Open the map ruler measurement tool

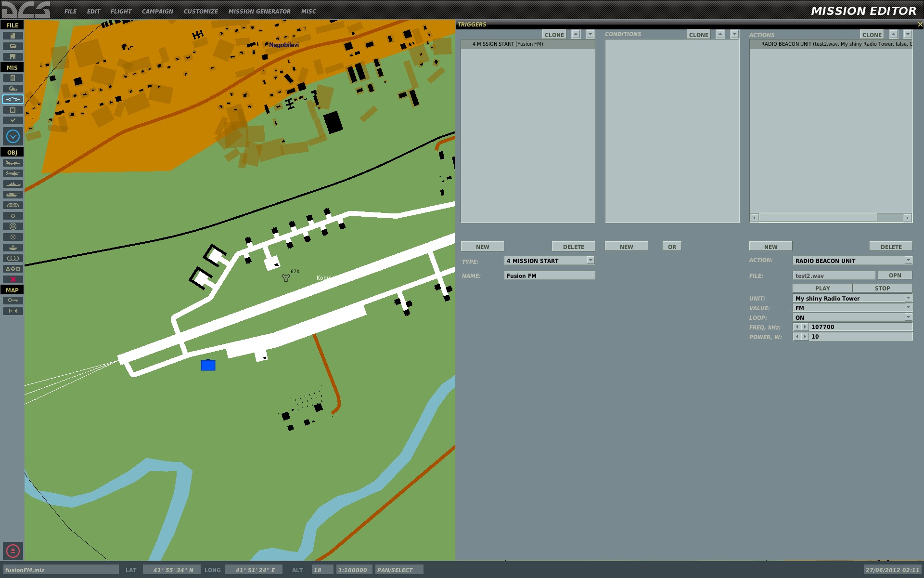point(13,311)
